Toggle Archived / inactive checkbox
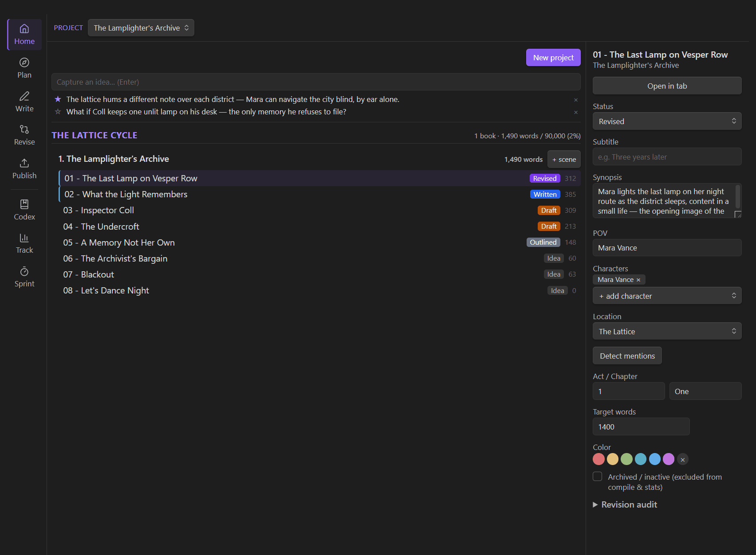Image resolution: width=756 pixels, height=555 pixels. point(598,477)
